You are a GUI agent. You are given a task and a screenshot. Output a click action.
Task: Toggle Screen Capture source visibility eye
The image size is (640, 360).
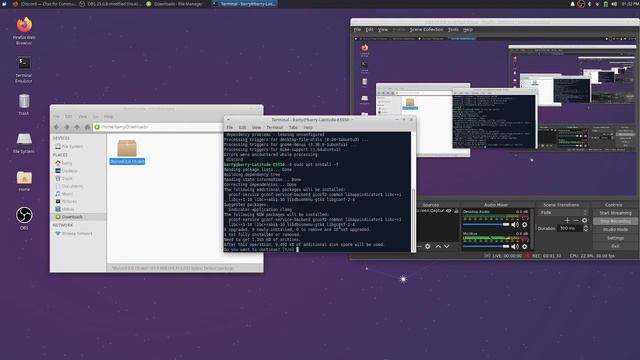point(449,211)
